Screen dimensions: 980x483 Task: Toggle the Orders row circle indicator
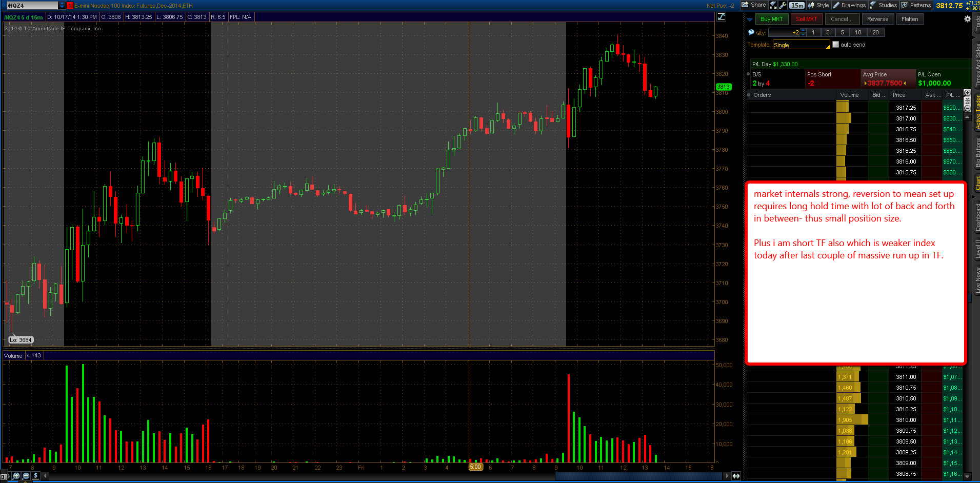coord(749,95)
